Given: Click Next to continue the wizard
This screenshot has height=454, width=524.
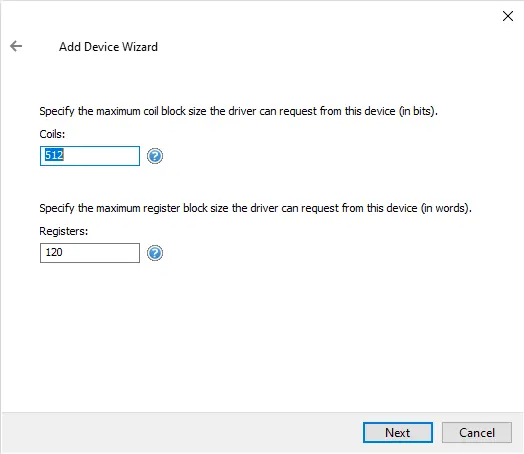Looking at the screenshot, I should (398, 433).
